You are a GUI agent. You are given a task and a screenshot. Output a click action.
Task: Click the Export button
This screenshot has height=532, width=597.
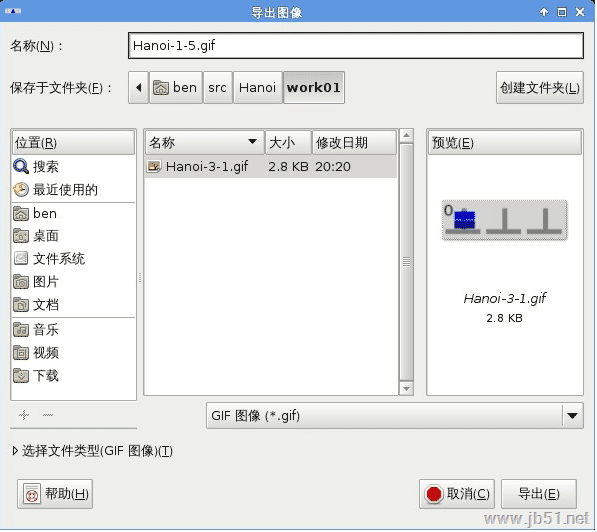point(539,494)
